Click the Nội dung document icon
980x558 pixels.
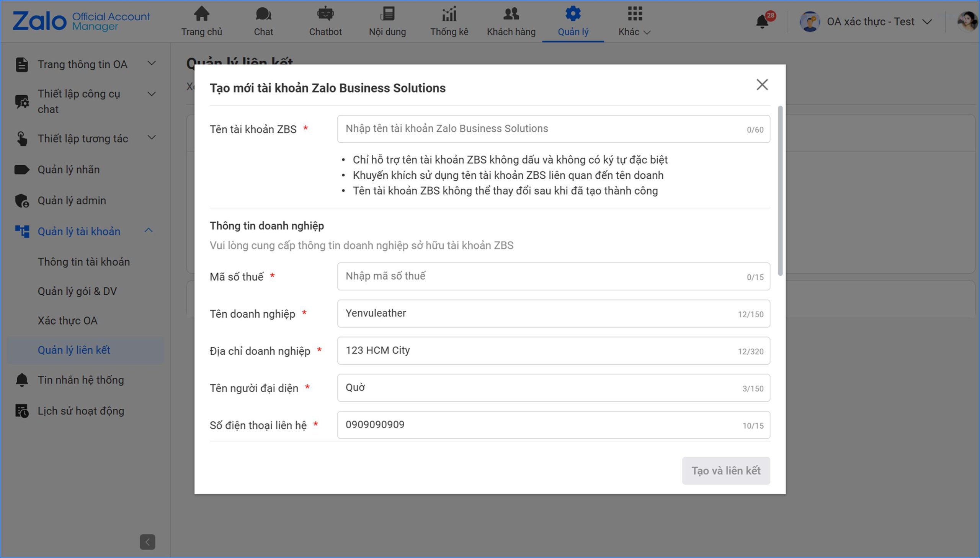tap(387, 14)
